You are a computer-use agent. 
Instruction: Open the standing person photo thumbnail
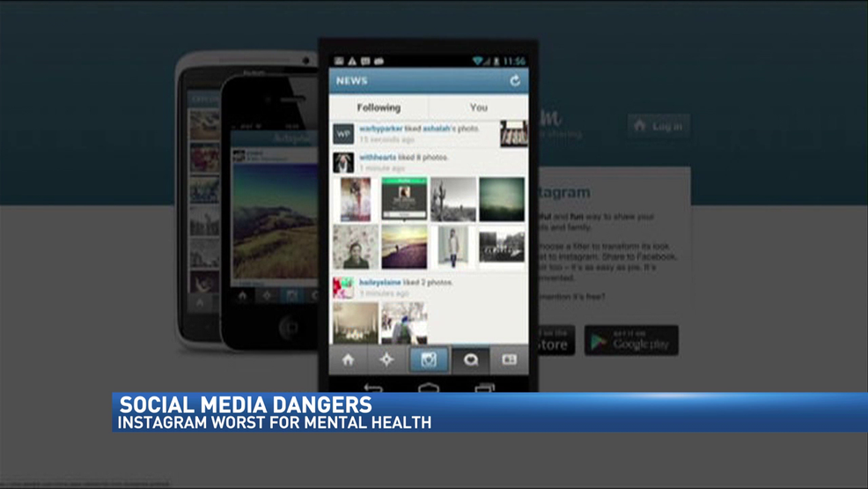[453, 247]
